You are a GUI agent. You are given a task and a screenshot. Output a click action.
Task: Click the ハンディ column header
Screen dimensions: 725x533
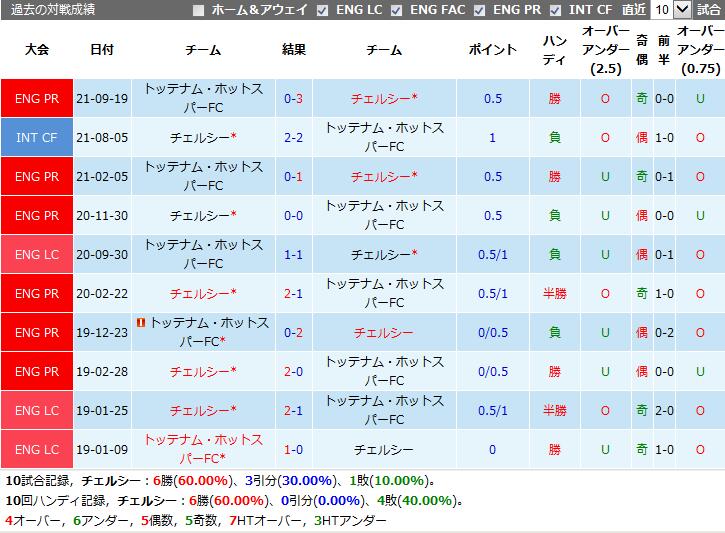coord(554,50)
